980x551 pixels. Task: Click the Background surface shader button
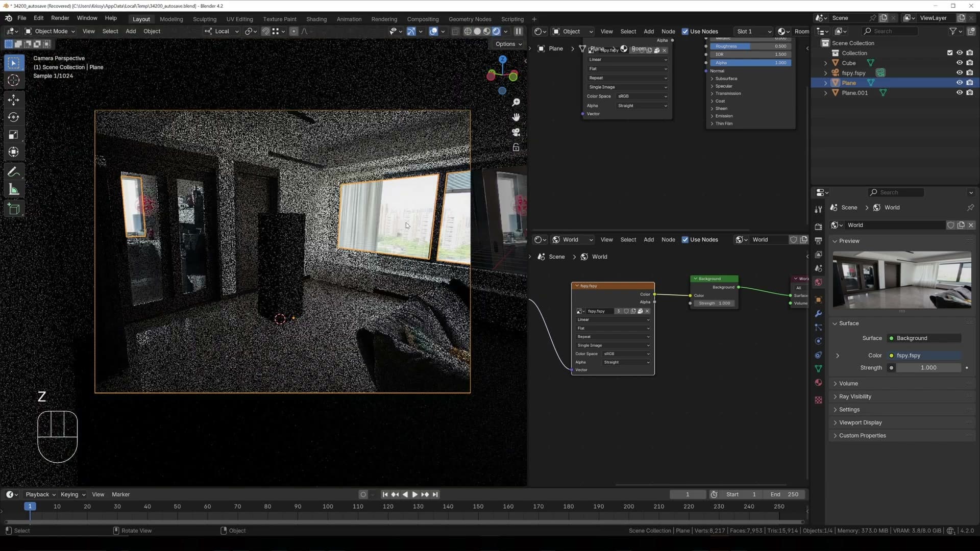[x=924, y=338]
